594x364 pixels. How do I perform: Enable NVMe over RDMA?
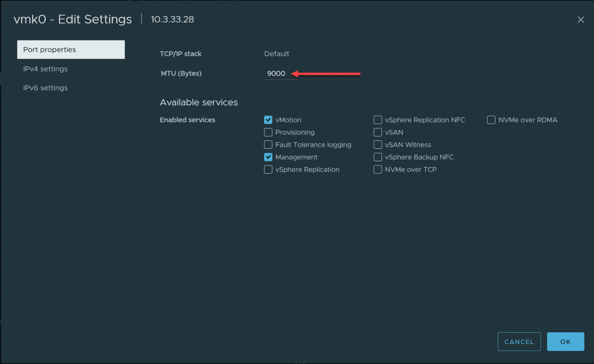(491, 120)
